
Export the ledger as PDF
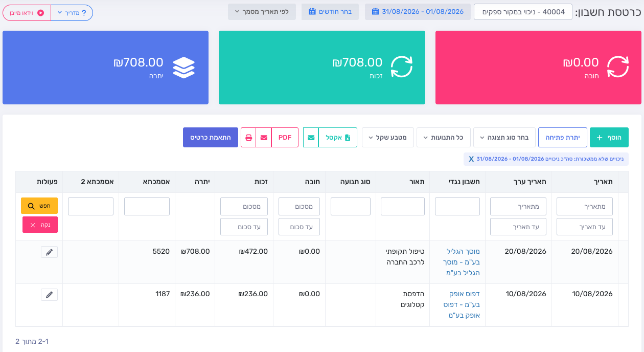click(285, 138)
